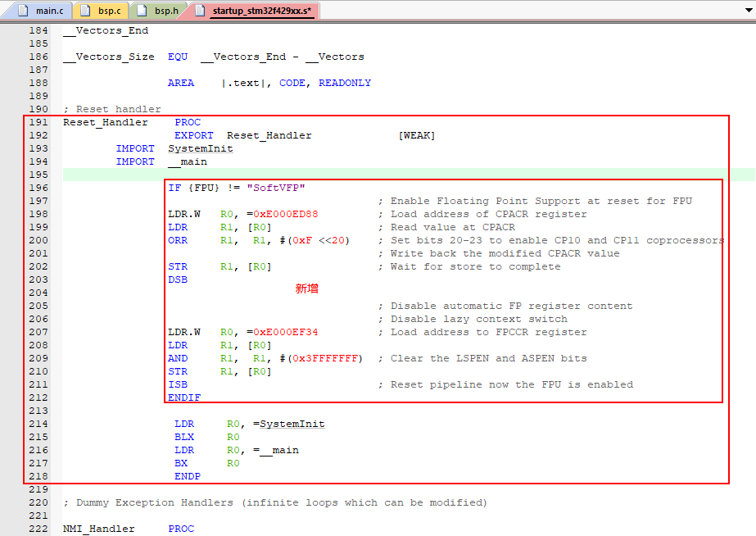Click the comment "Disable lazy context switch"
The width and height of the screenshot is (756, 536).
[479, 320]
